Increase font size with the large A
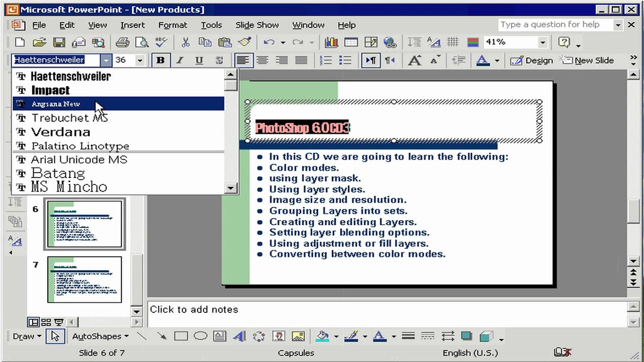644x362 pixels. [x=415, y=60]
